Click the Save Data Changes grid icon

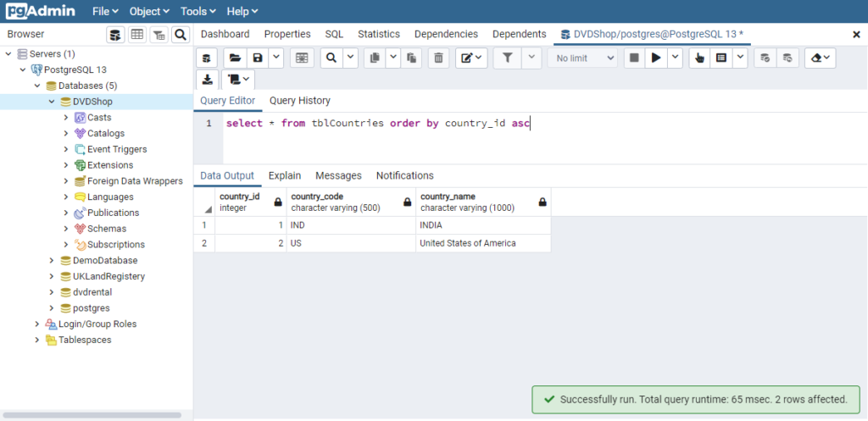(302, 58)
